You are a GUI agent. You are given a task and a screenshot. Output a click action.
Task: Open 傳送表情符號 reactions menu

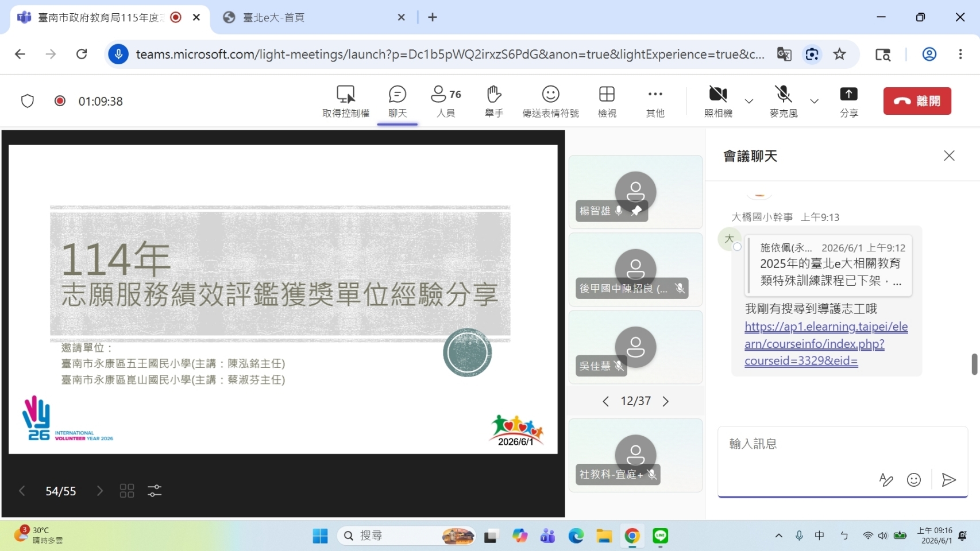tap(550, 101)
